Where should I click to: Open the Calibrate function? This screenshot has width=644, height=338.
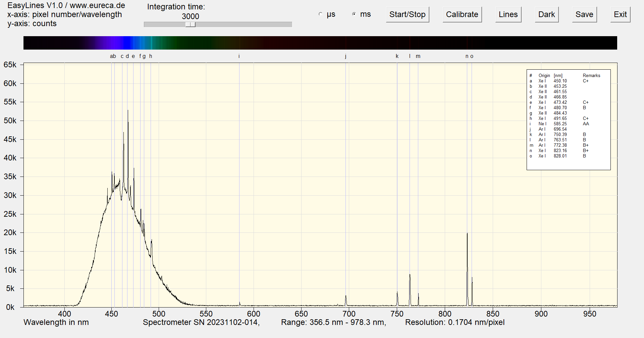pyautogui.click(x=462, y=14)
